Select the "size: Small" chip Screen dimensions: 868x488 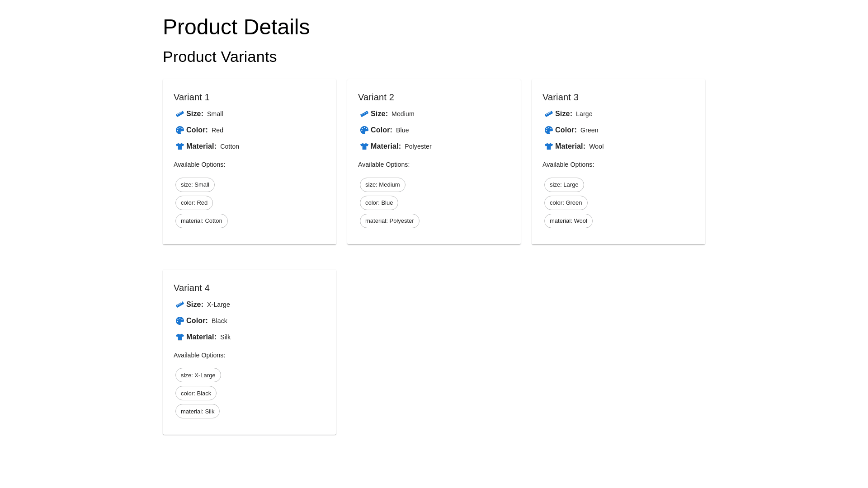pos(195,185)
